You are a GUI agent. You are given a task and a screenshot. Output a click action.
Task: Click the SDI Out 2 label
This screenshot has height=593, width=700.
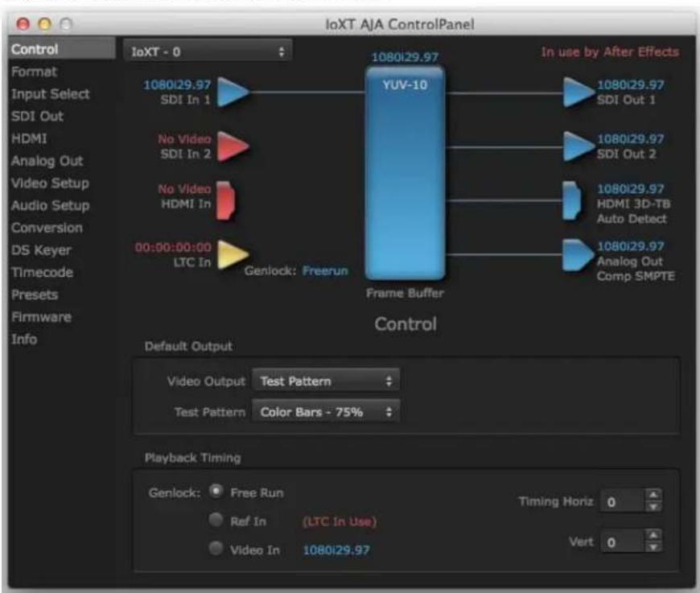tap(626, 154)
